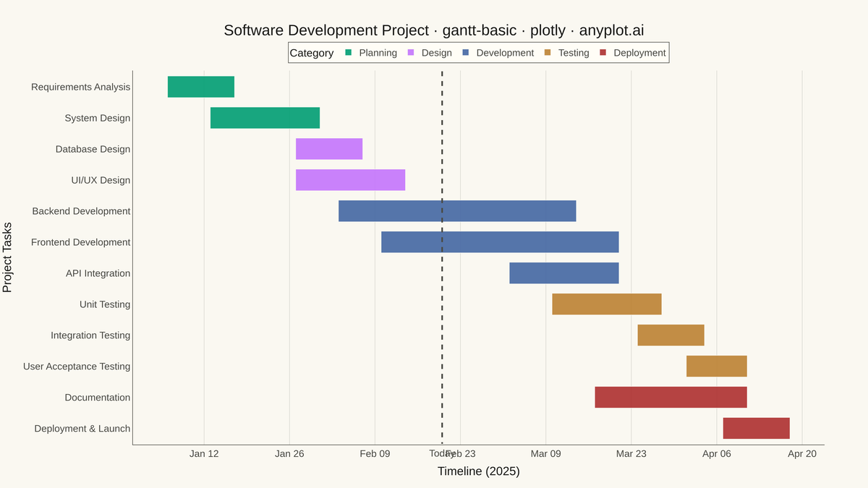Select the Unit Testing bar
868x488 pixels.
(x=607, y=304)
